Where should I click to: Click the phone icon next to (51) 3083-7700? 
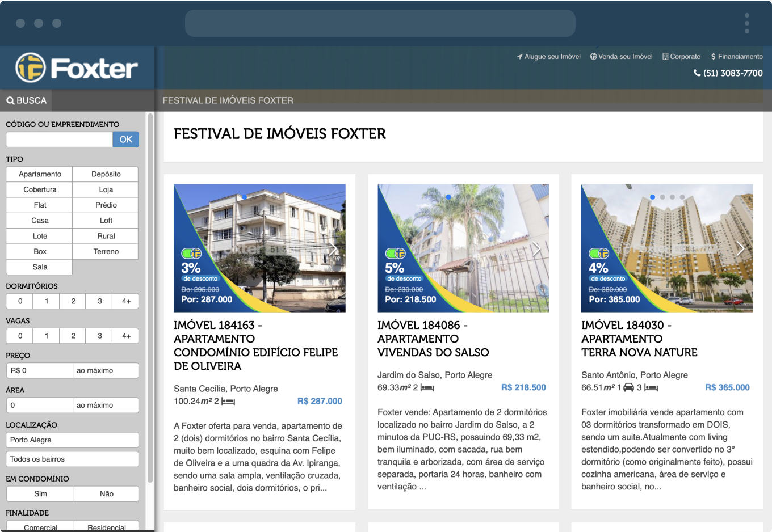point(695,73)
